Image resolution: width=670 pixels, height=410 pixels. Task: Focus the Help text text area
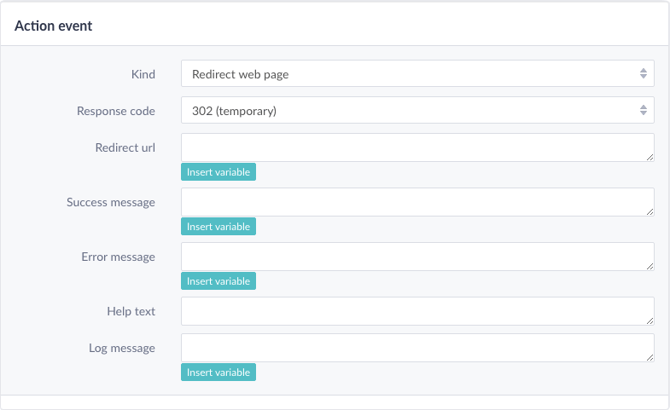[x=417, y=311]
